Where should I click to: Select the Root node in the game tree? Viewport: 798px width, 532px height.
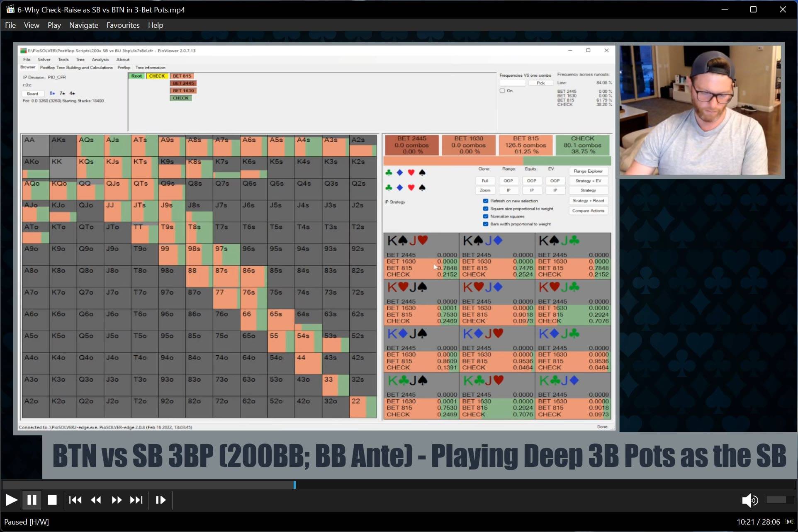[136, 76]
